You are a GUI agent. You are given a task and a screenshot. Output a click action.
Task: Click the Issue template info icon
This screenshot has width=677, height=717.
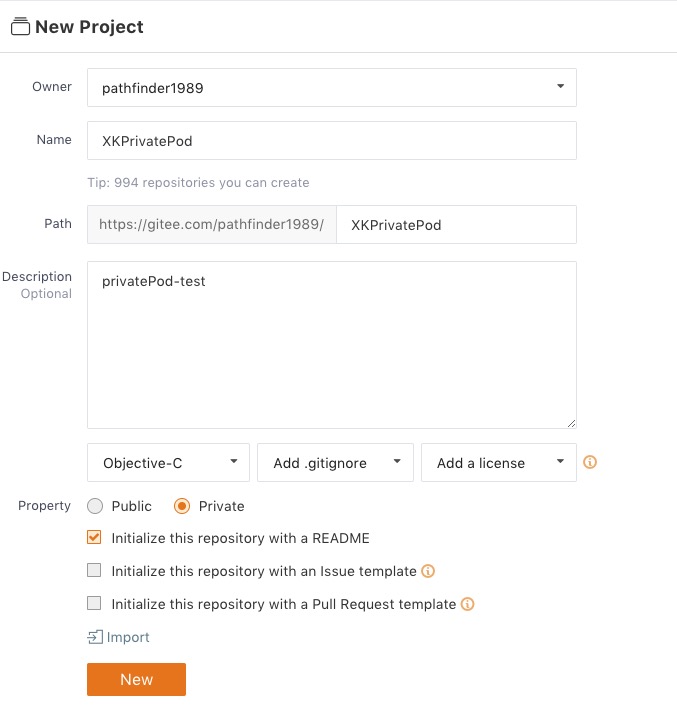click(x=428, y=572)
